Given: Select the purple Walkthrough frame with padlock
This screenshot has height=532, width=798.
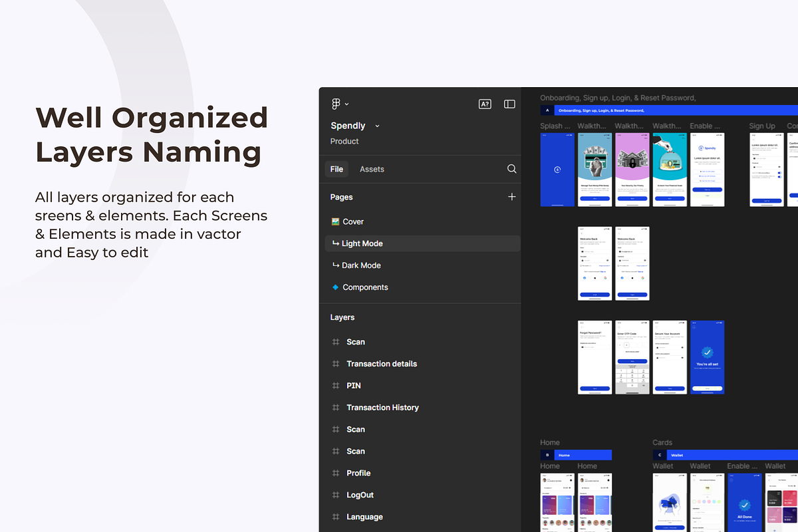Looking at the screenshot, I should [632, 170].
